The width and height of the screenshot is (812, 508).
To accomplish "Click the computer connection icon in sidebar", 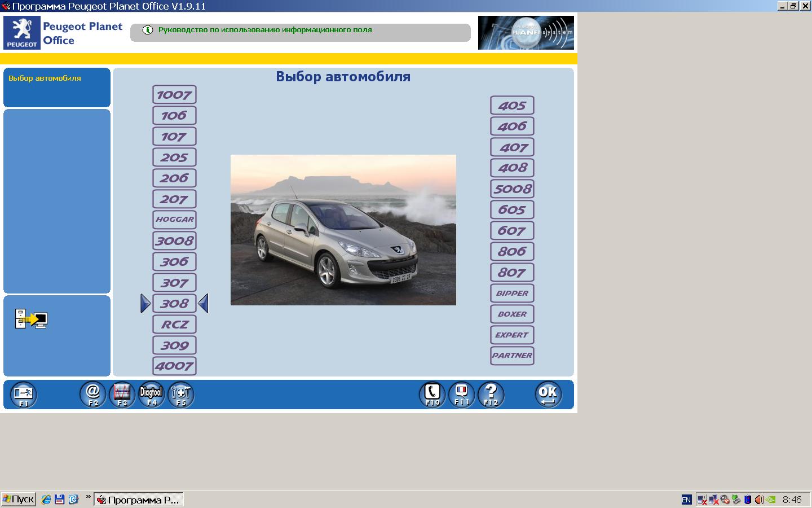I will point(31,319).
